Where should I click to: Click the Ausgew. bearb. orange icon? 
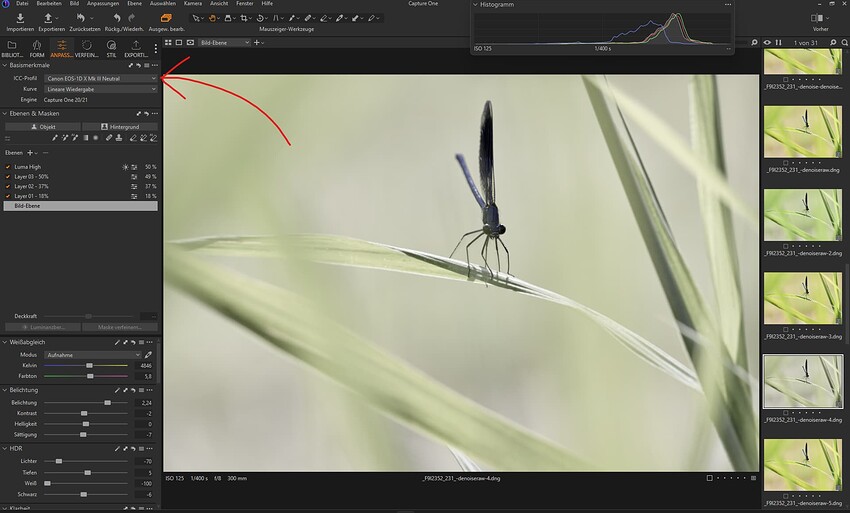coord(165,18)
